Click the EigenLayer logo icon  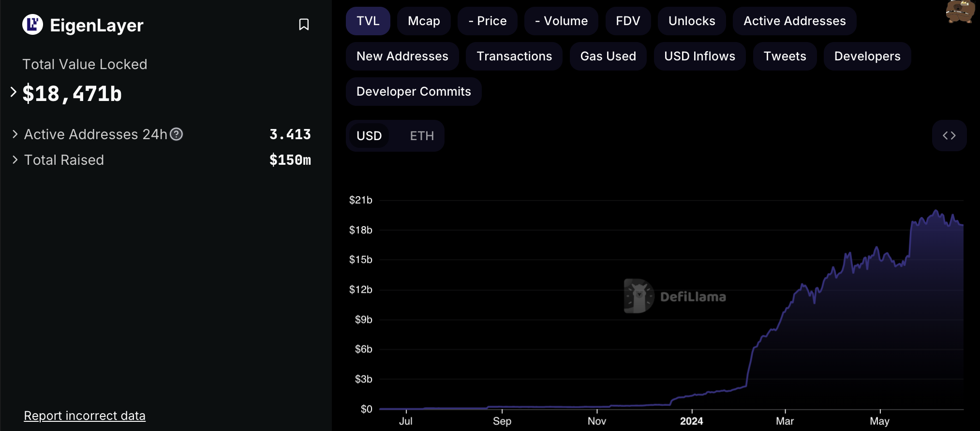coord(33,25)
